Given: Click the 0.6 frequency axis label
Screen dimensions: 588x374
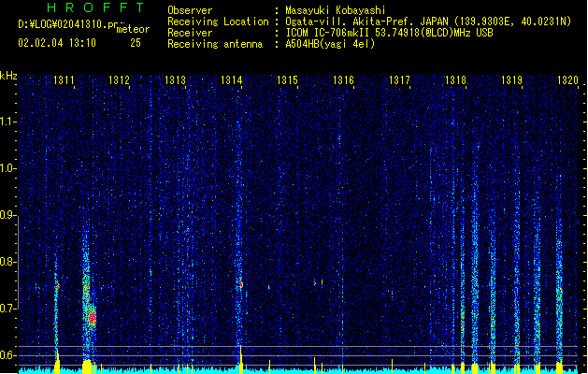Looking at the screenshot, I should click(x=8, y=355).
